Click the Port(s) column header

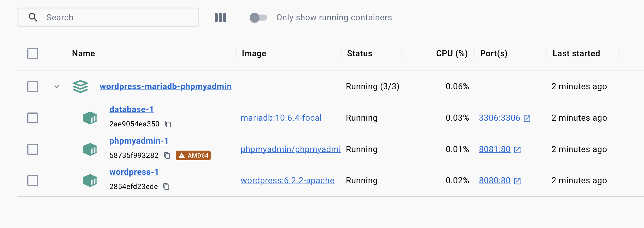[494, 54]
